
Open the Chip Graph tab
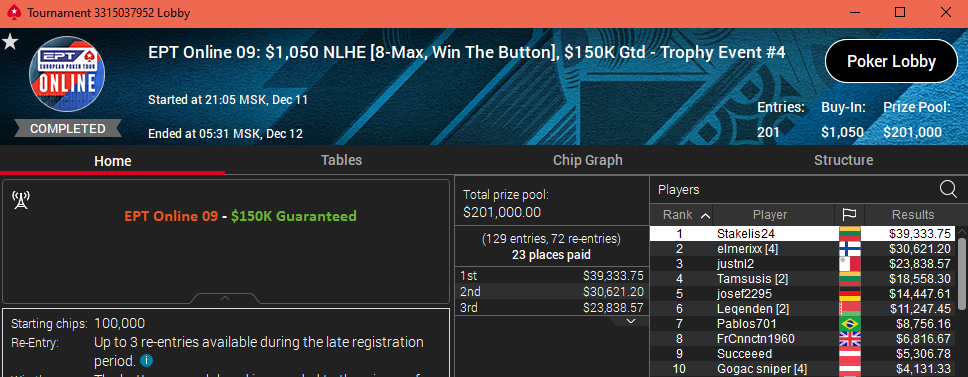(587, 160)
